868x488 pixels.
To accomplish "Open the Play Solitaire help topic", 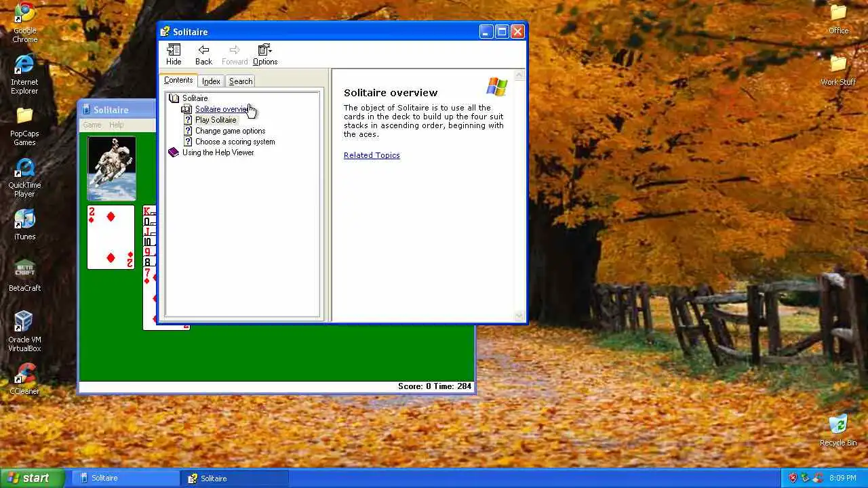I will tap(216, 120).
